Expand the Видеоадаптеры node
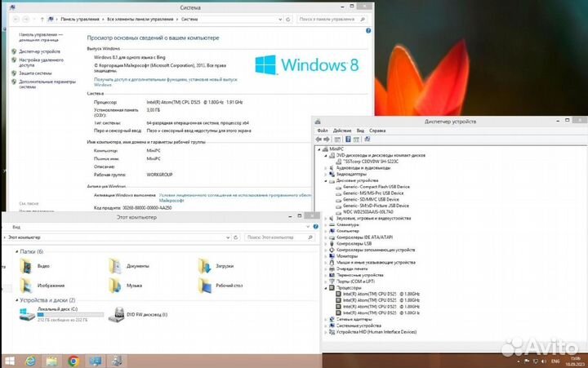The image size is (588, 368). pos(326,175)
